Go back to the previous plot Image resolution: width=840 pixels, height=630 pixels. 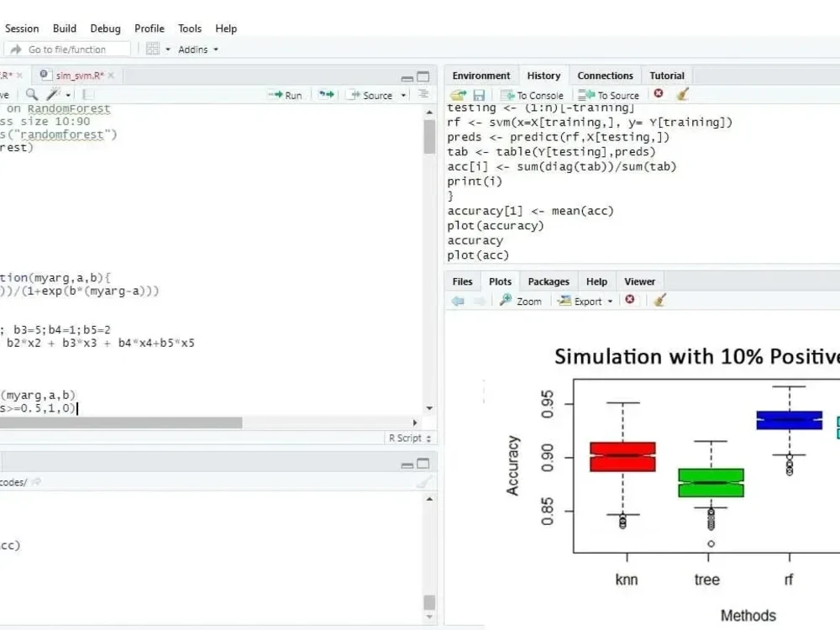(457, 300)
